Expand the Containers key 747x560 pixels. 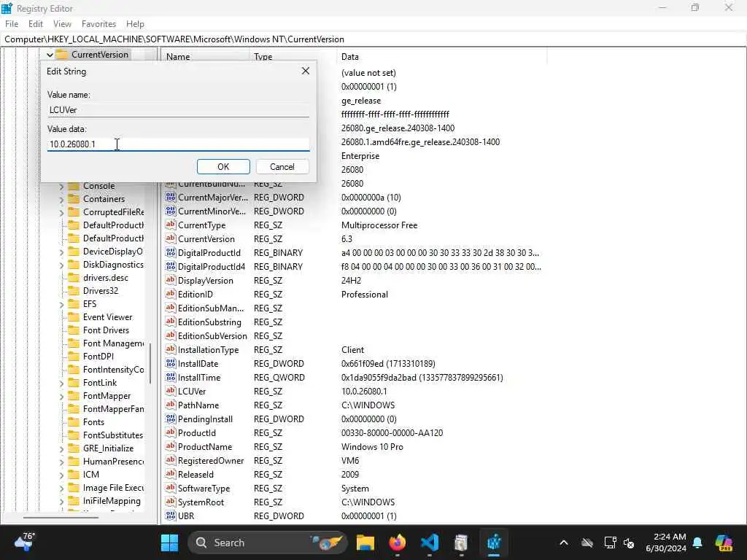[61, 200]
